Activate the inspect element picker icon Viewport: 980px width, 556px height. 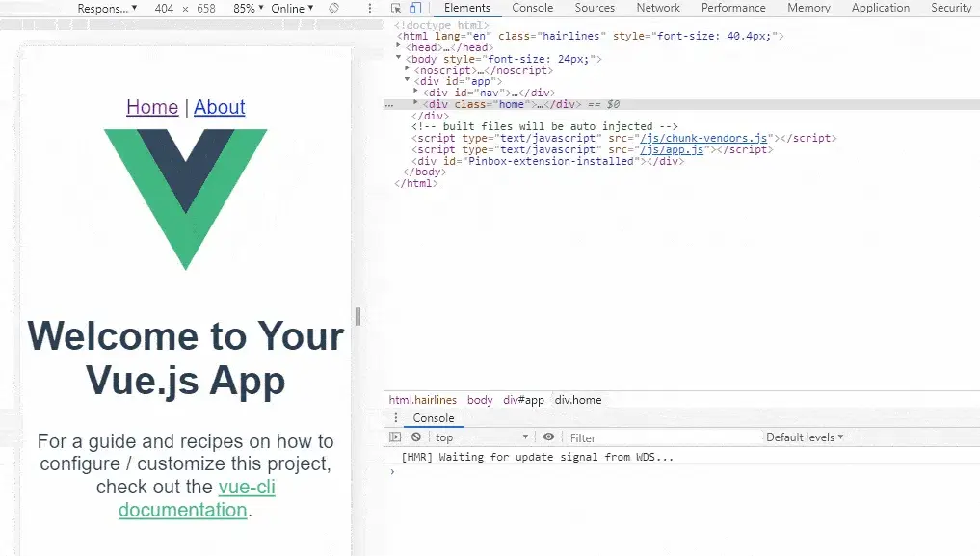(396, 8)
